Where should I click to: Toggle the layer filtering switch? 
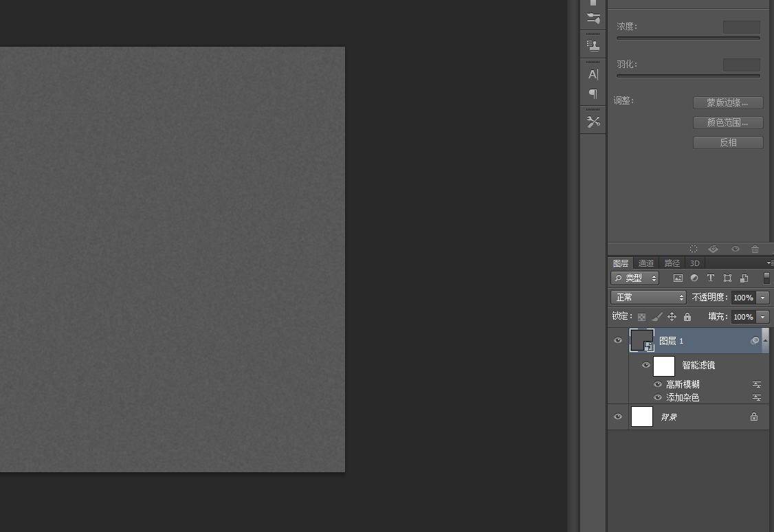(x=766, y=278)
